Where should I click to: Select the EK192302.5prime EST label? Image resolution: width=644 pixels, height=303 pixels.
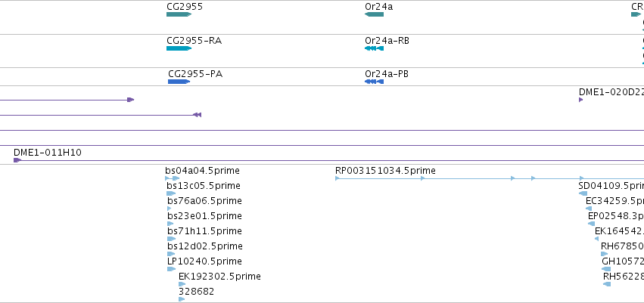[219, 277]
